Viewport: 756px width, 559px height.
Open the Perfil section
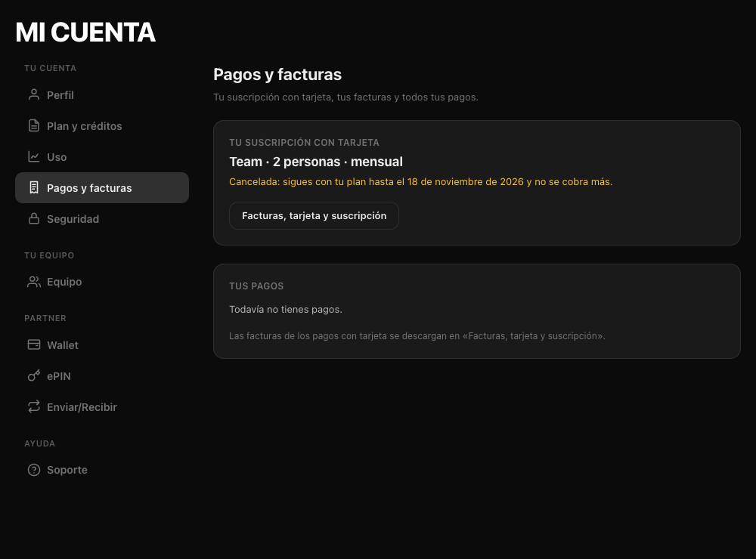[102, 95]
